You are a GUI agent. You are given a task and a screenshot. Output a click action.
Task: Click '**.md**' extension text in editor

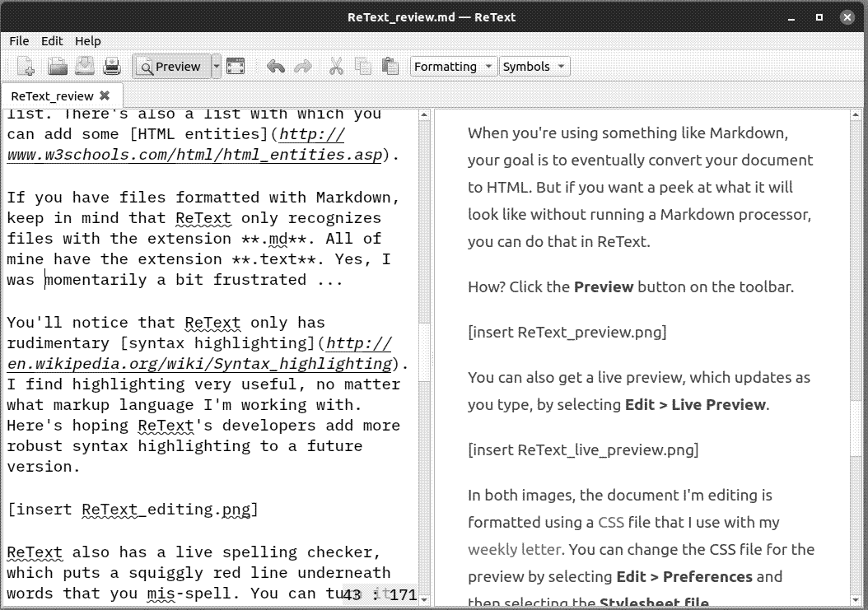pos(273,239)
